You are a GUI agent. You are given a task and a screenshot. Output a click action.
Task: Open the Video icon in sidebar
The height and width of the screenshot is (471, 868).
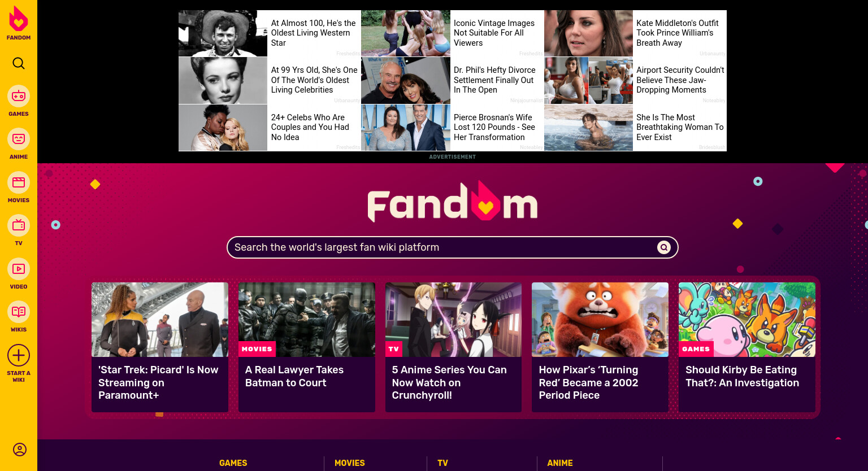pyautogui.click(x=19, y=269)
